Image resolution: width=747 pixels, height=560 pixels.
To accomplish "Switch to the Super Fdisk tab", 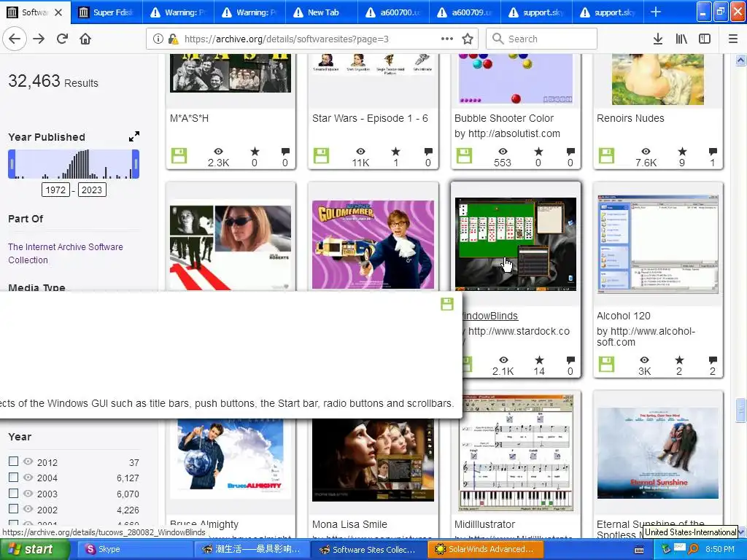I will pyautogui.click(x=107, y=12).
